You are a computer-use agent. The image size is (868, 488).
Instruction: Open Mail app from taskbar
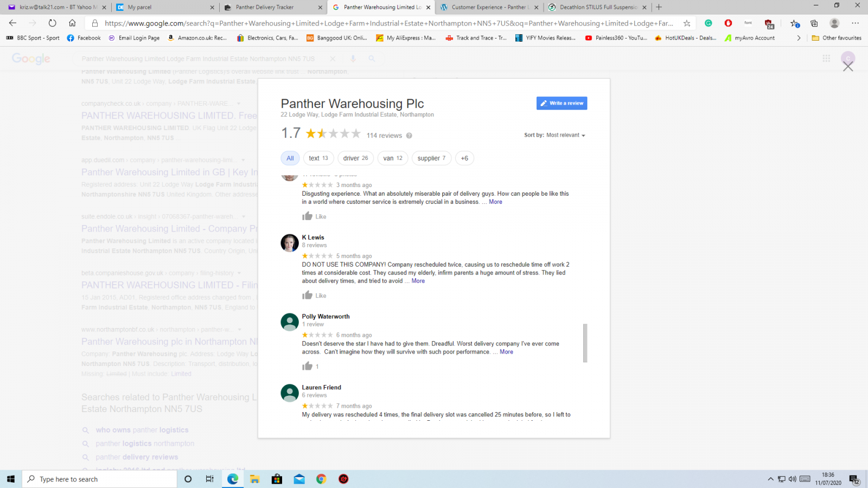click(x=299, y=479)
